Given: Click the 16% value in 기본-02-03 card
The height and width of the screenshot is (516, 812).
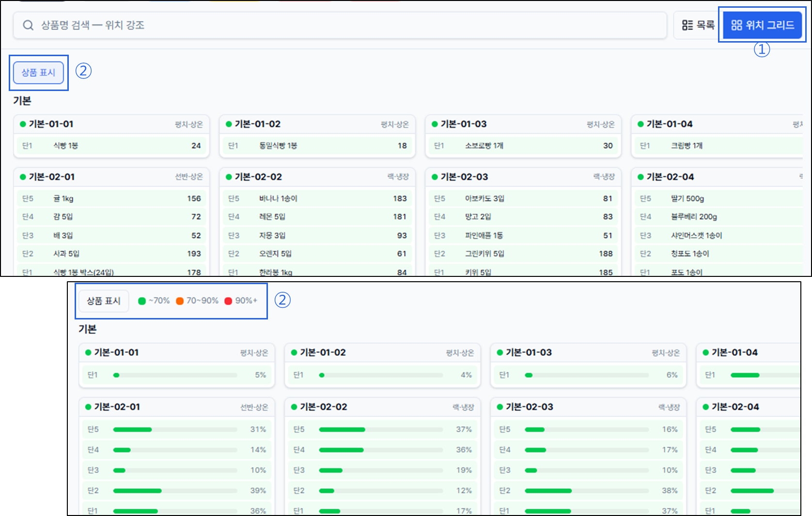Looking at the screenshot, I should pos(670,429).
